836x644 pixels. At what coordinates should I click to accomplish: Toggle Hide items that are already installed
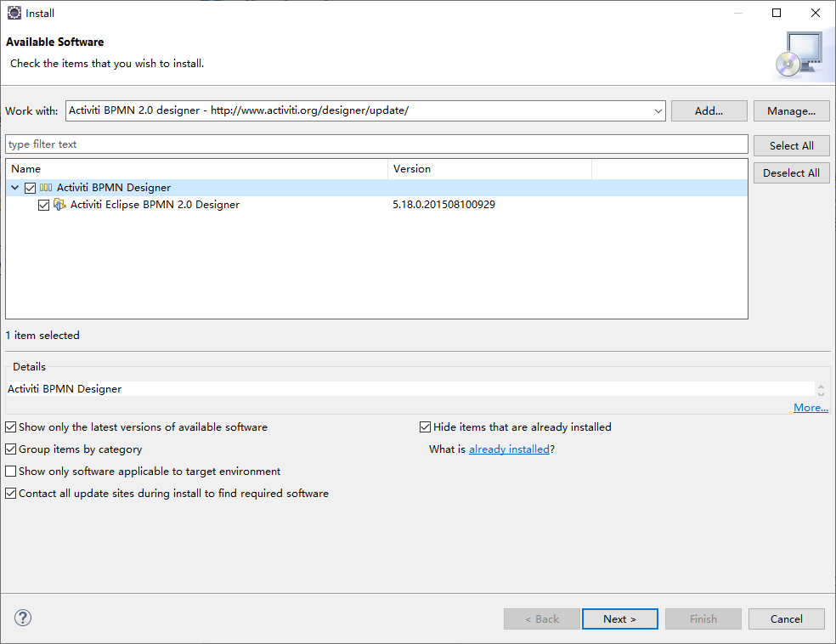coord(425,427)
